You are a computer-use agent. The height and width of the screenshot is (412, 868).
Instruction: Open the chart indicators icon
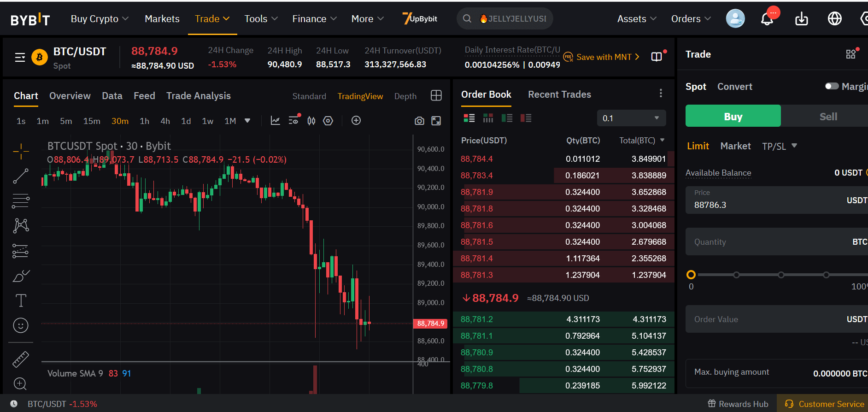point(275,121)
